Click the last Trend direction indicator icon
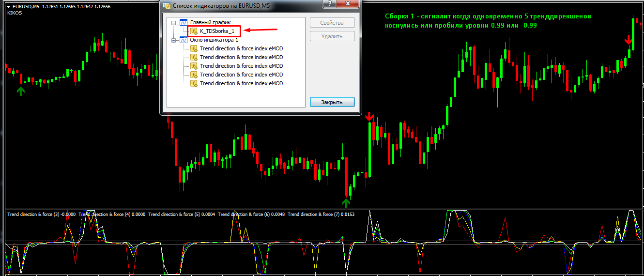Image resolution: width=644 pixels, height=276 pixels. point(194,83)
